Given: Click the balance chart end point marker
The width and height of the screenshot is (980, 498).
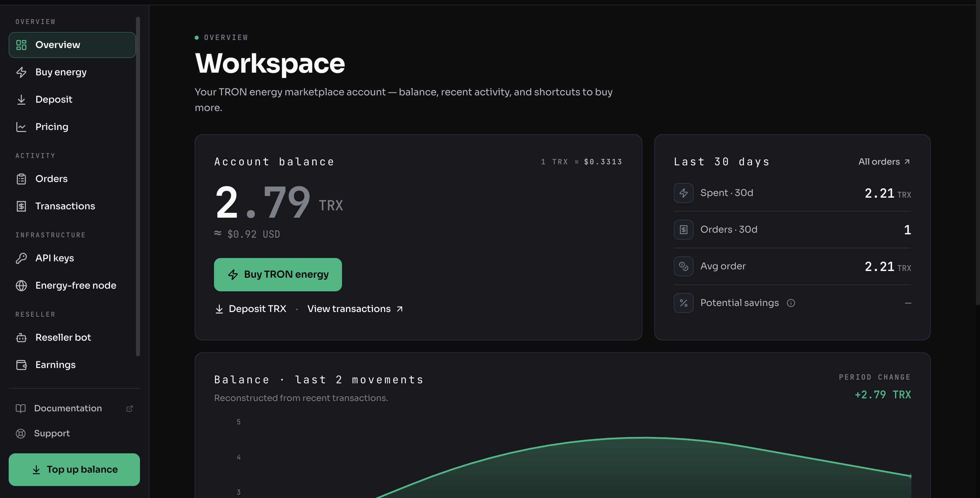Looking at the screenshot, I should tap(910, 476).
